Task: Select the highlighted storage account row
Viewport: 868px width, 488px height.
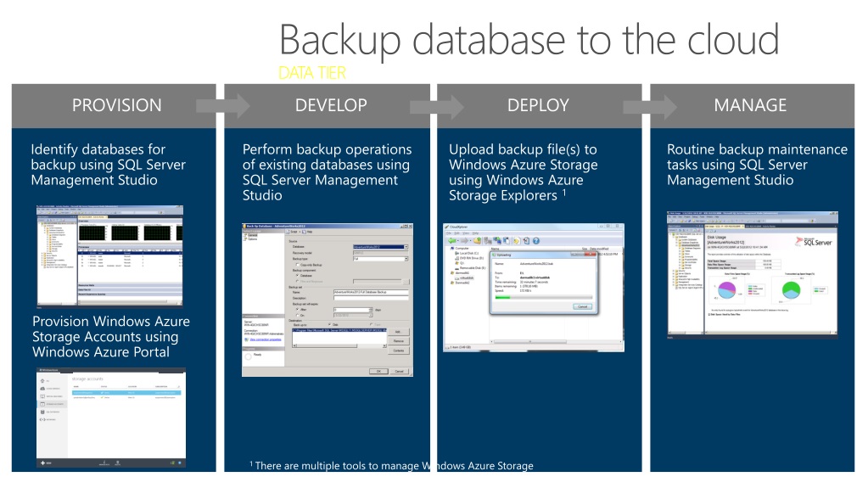Action: (126, 393)
